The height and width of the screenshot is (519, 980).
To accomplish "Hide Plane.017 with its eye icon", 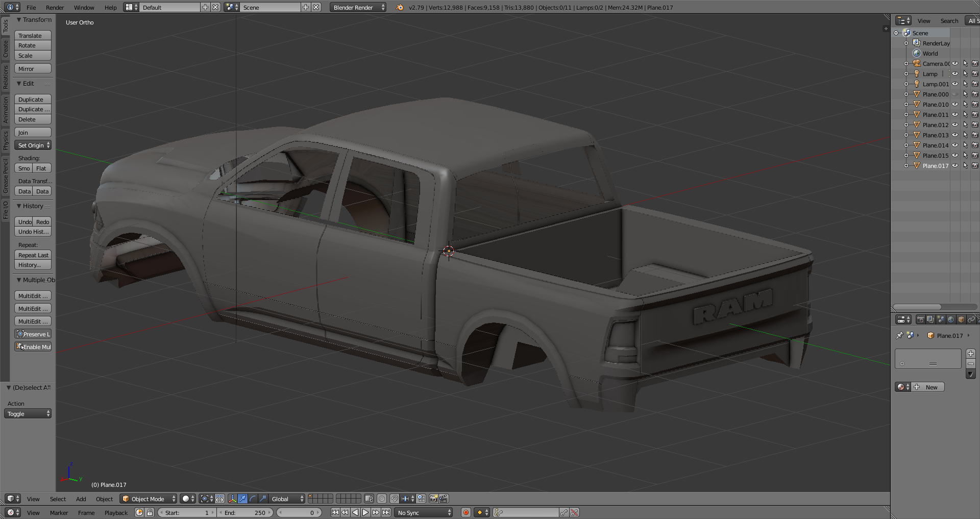I will [x=955, y=165].
